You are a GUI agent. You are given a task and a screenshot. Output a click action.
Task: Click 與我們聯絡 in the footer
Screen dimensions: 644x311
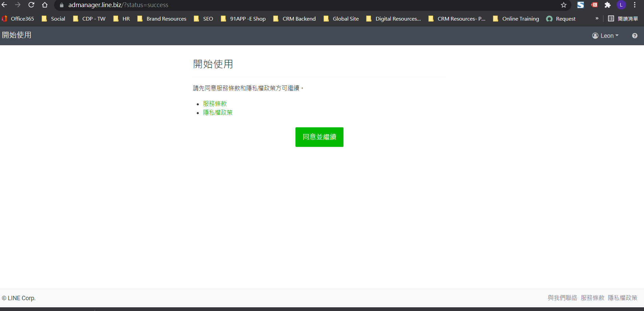[x=562, y=298]
